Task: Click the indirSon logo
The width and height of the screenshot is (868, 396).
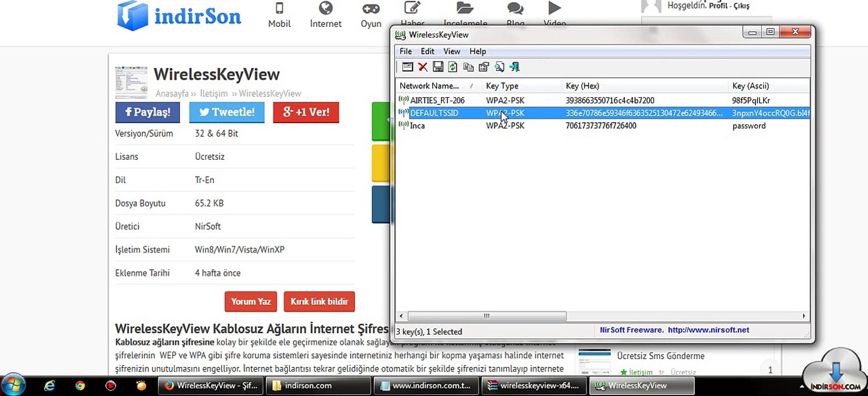Action: click(x=179, y=15)
